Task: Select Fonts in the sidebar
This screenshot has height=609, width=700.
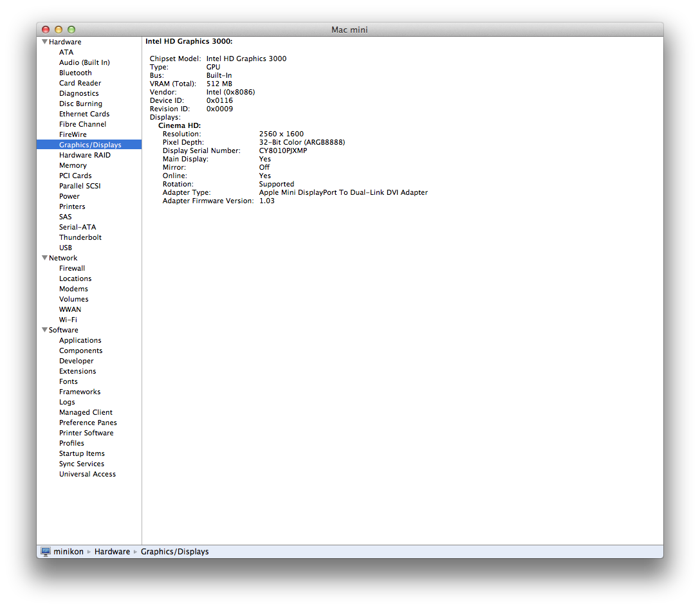Action: pos(68,381)
